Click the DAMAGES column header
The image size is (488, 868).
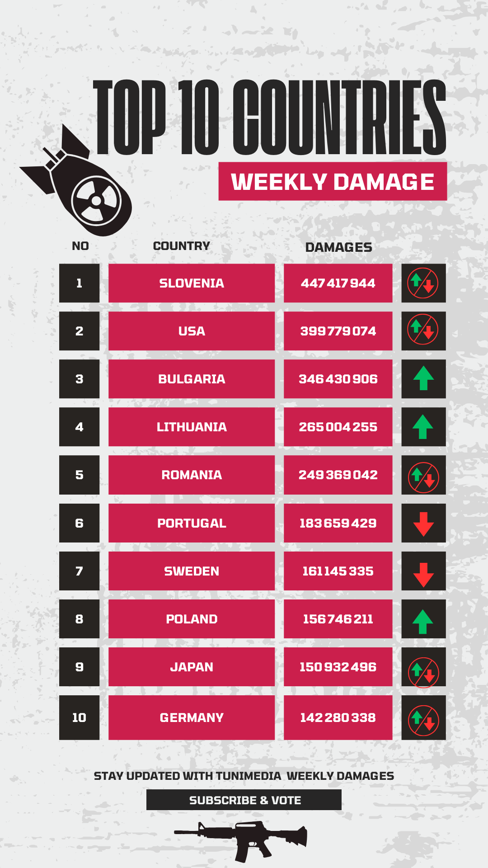point(339,247)
